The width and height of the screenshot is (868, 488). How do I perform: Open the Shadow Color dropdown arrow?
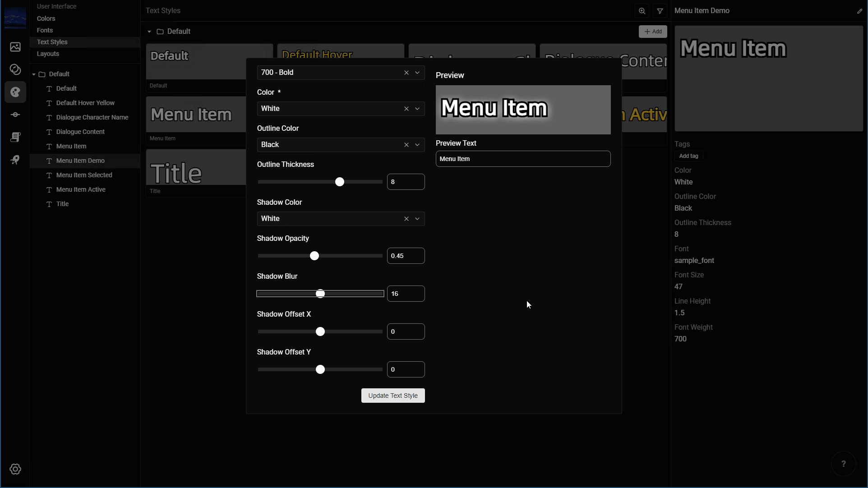click(x=417, y=219)
